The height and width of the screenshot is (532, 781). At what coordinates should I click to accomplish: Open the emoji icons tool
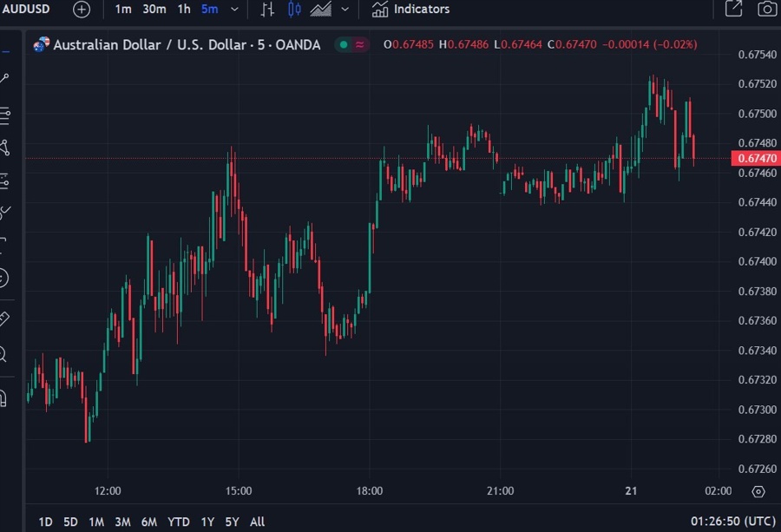point(3,278)
